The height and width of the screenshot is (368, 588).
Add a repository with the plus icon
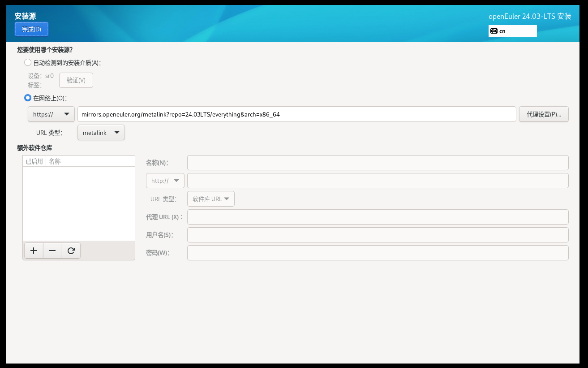pos(33,251)
